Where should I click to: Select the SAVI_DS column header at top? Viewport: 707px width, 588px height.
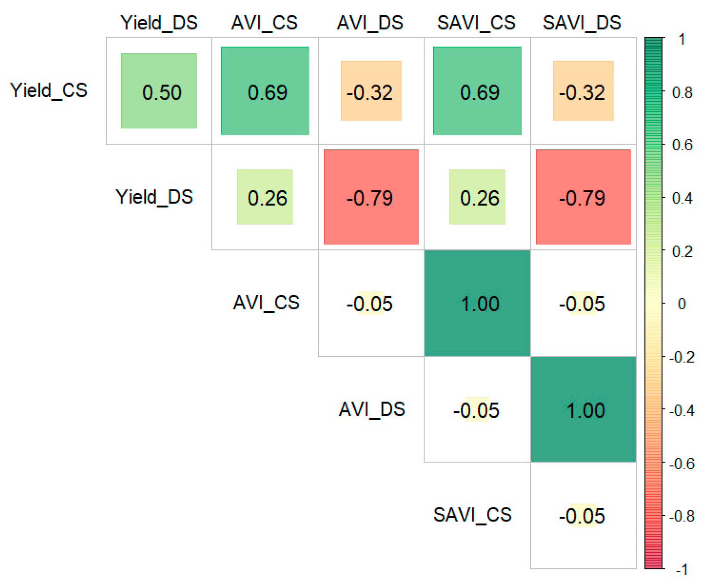coord(582,23)
